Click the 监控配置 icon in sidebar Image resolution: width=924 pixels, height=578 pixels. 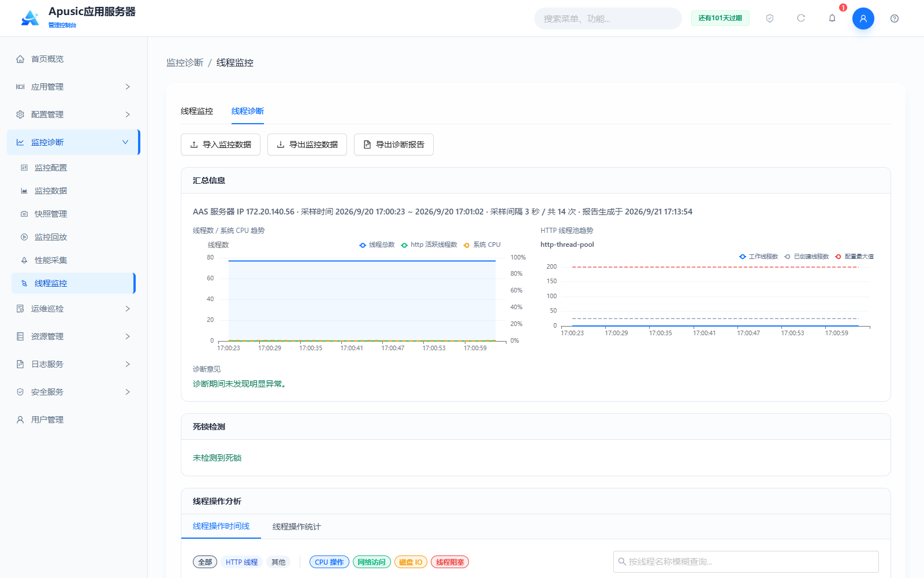[24, 168]
